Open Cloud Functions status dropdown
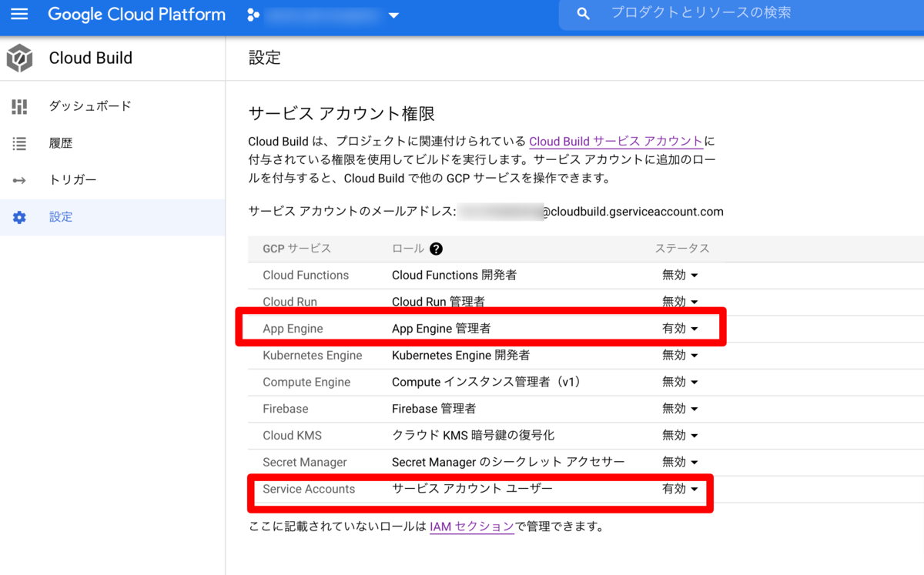The image size is (924, 575). click(680, 275)
